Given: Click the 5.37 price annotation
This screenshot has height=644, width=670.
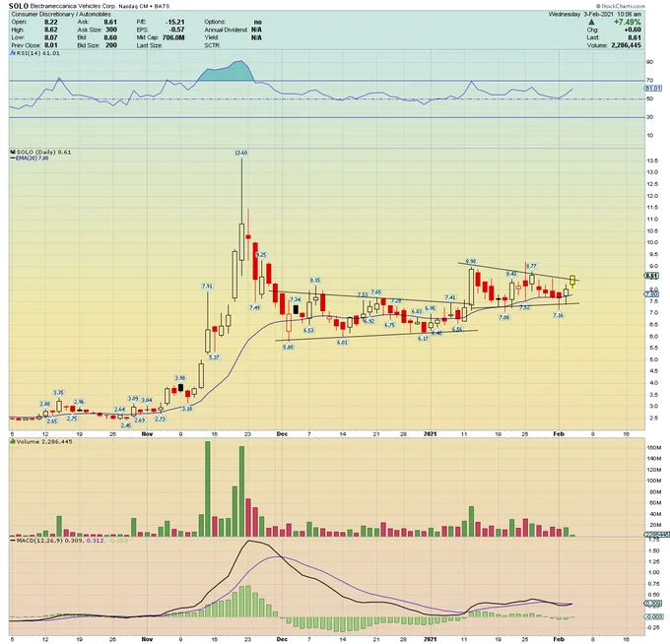Looking at the screenshot, I should tap(214, 357).
